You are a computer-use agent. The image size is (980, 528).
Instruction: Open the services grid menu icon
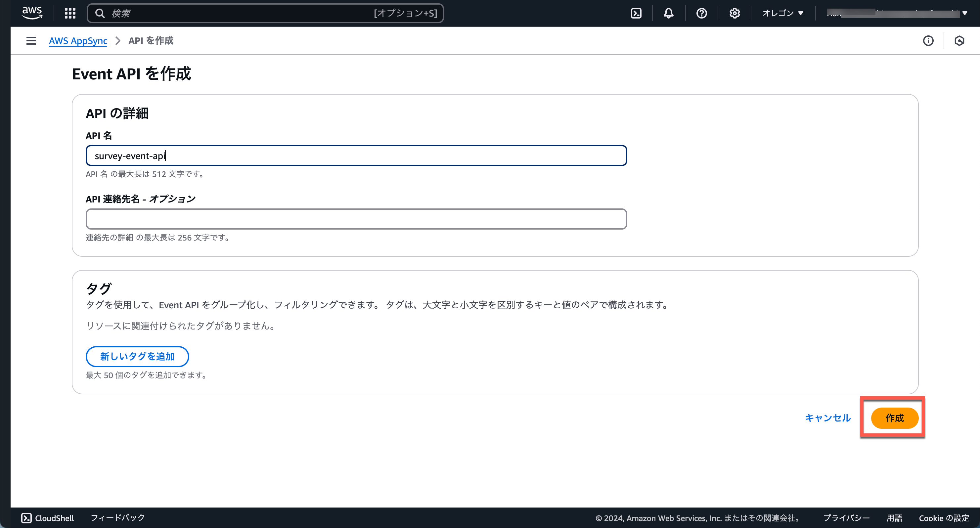tap(70, 13)
